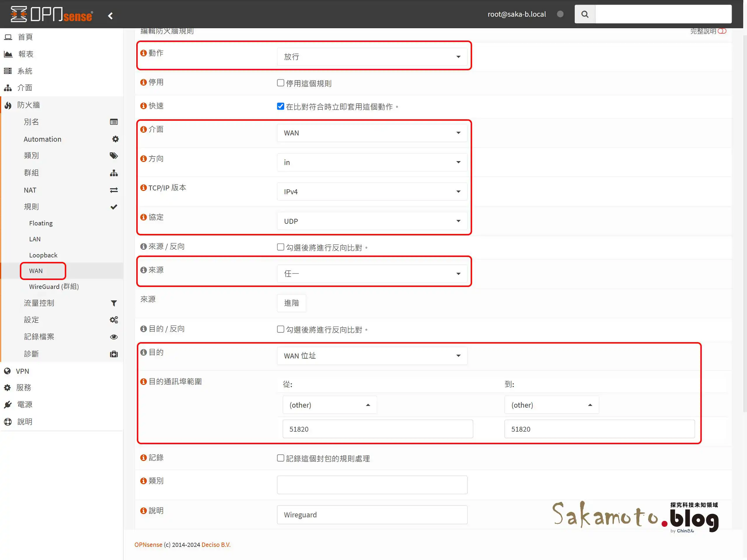Image resolution: width=747 pixels, height=560 pixels.
Task: Open the 協定 dropdown showing UDP
Action: 373,221
